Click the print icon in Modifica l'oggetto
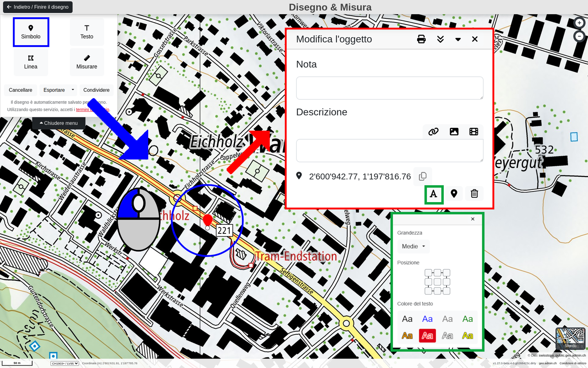 pos(421,39)
